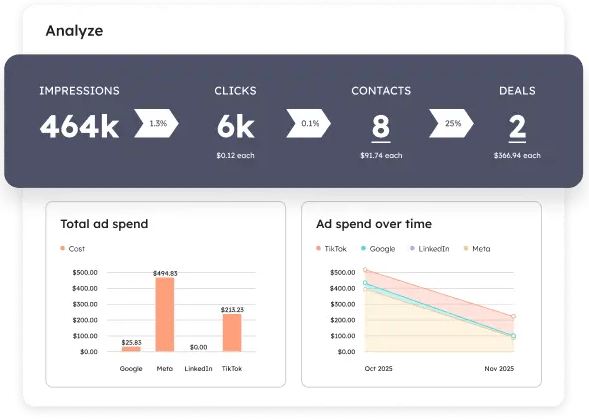This screenshot has width=589, height=420.
Task: Click the Meta bar in ad spend chart
Action: point(165,315)
